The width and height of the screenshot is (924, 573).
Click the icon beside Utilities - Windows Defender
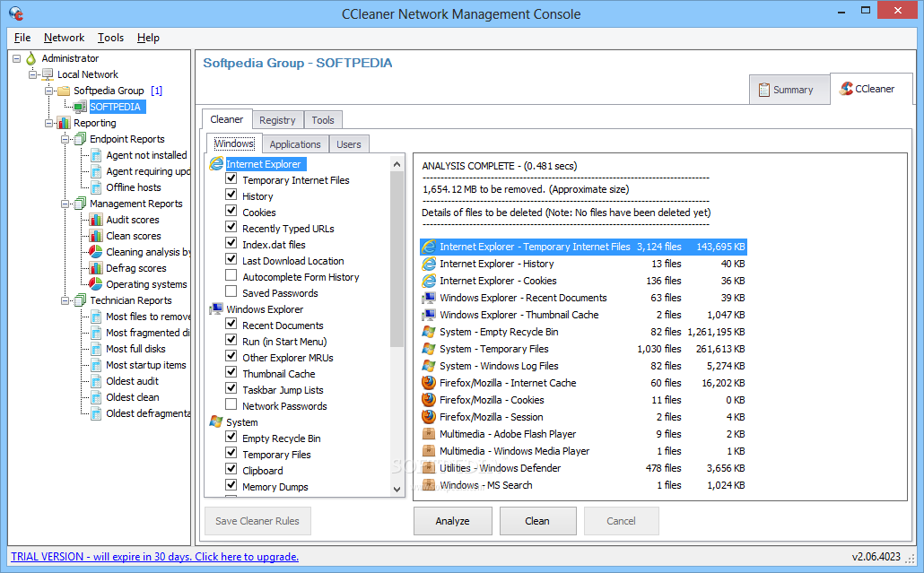pyautogui.click(x=429, y=468)
